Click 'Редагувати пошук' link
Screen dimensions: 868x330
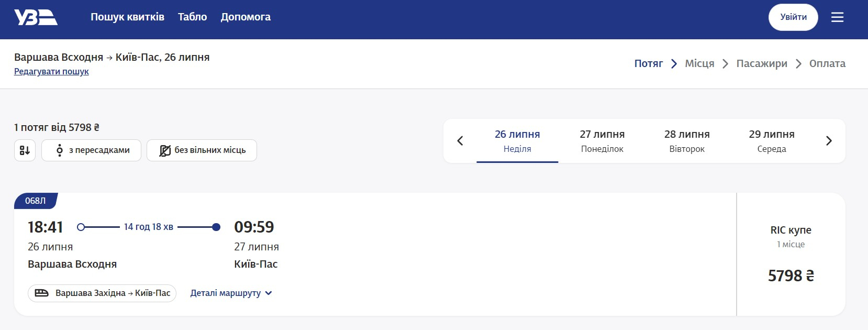[x=51, y=72]
